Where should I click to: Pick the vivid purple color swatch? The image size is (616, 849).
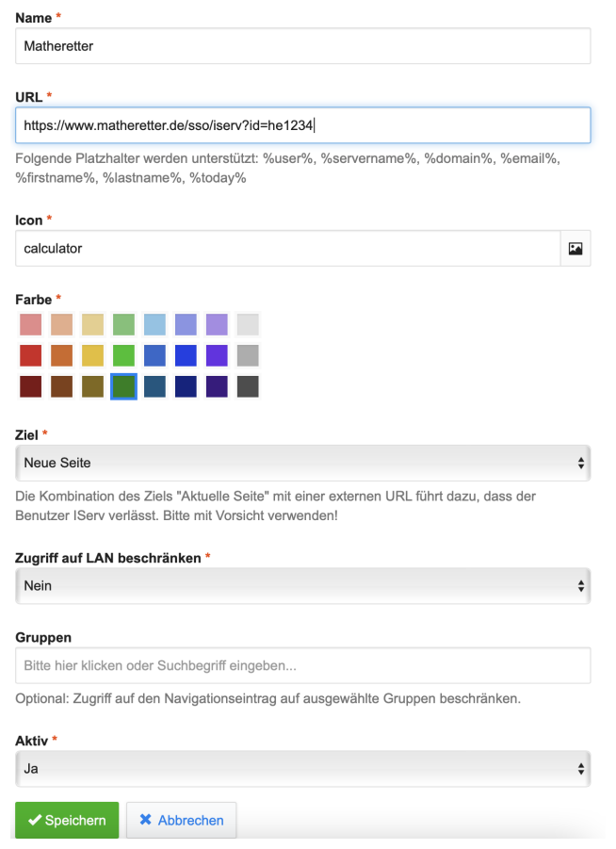(x=217, y=355)
